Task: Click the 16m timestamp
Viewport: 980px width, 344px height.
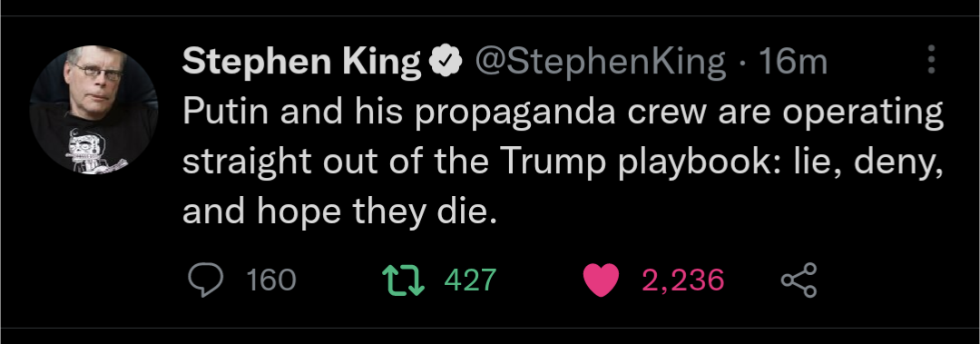Action: pos(792,62)
